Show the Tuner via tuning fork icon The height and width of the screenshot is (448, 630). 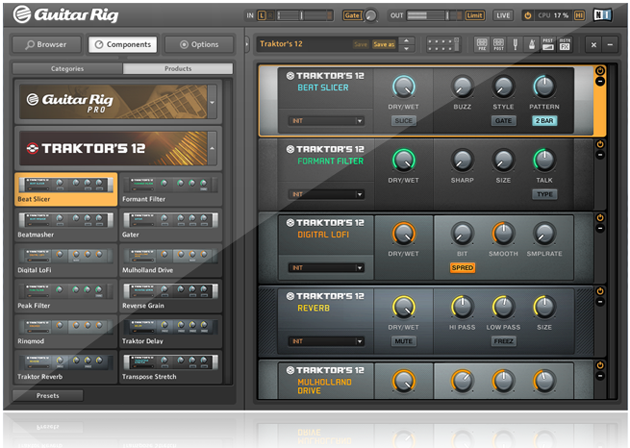(515, 44)
